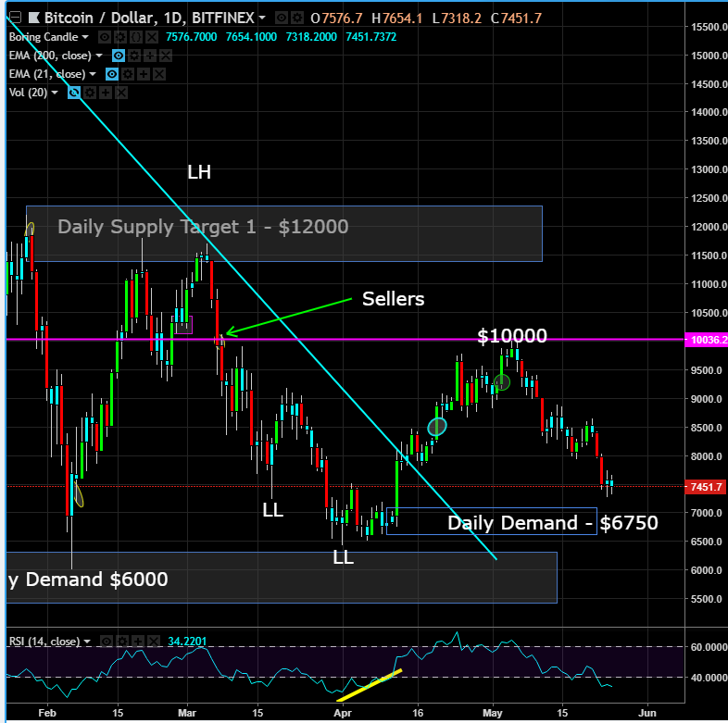Click the plus icon on EMA (21, close)
The image size is (728, 723).
[144, 74]
